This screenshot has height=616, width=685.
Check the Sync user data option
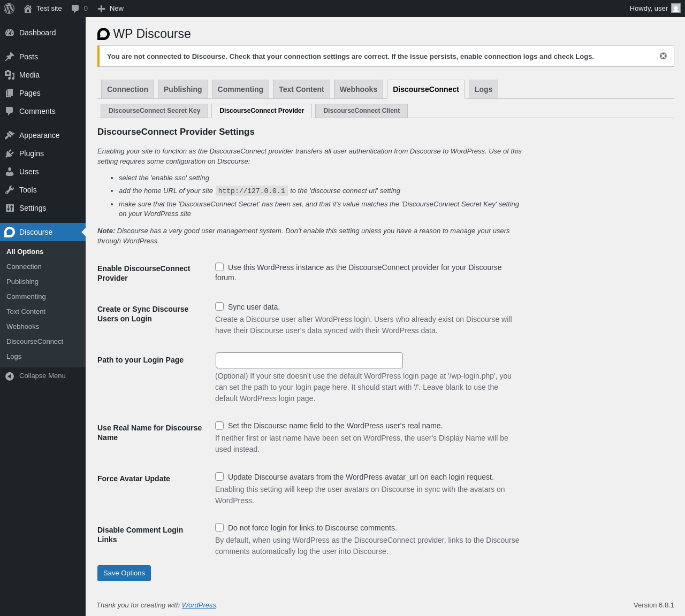219,306
